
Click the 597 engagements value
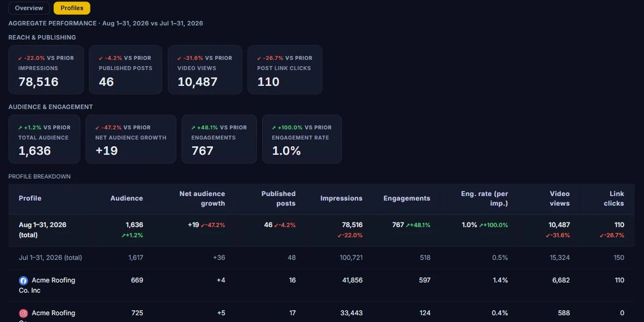point(424,281)
